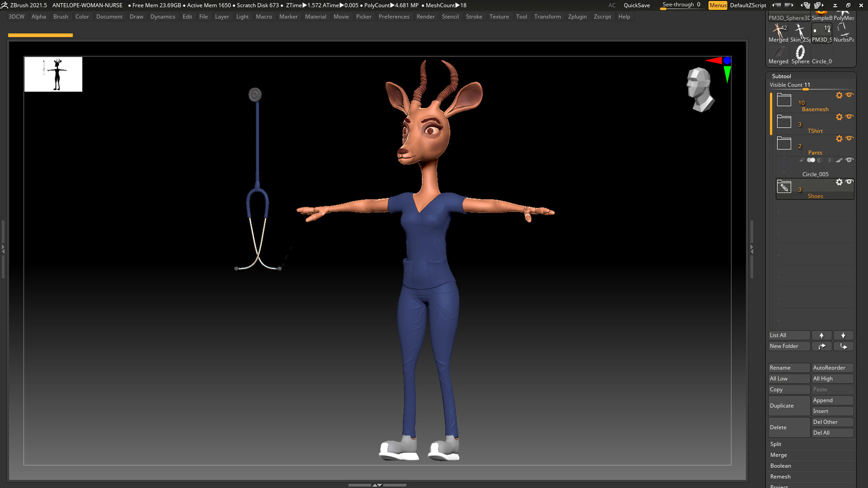
Task: Select the Circle_005 subtool thumbnail
Action: [784, 165]
